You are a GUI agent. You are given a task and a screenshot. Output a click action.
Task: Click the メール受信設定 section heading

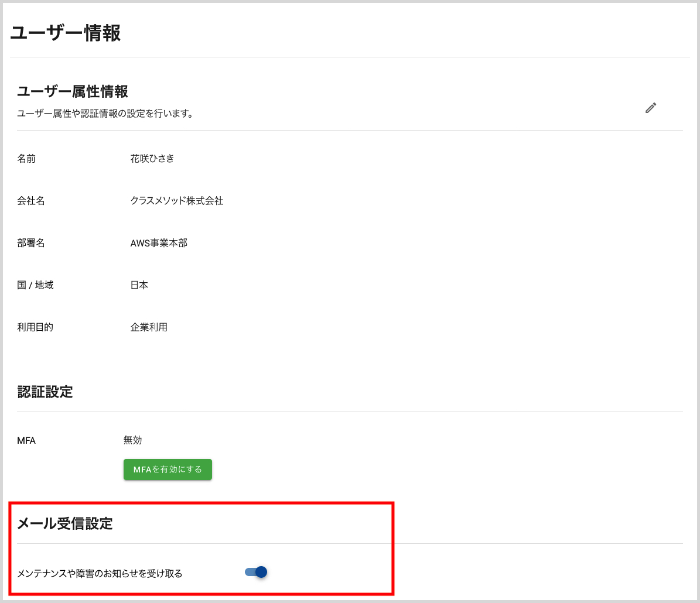(x=64, y=523)
